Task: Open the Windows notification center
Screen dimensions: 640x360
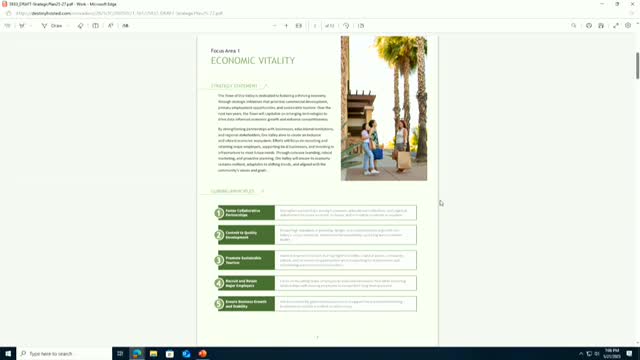Action: pyautogui.click(x=630, y=353)
